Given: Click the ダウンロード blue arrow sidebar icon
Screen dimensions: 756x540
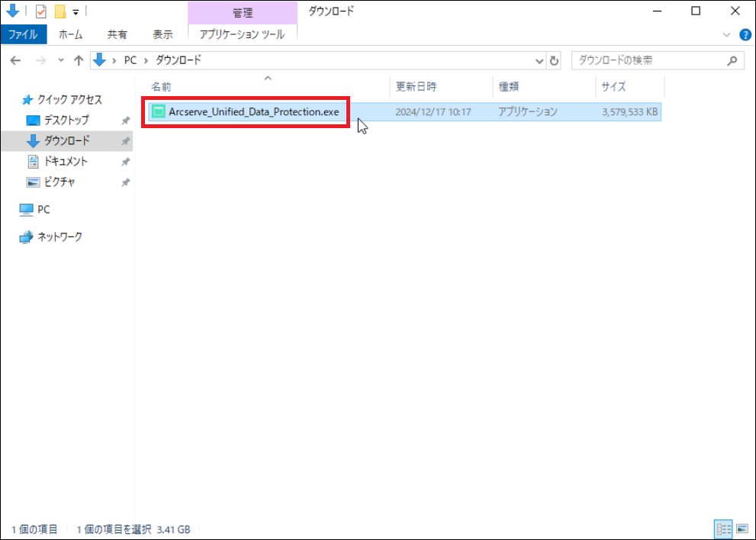Looking at the screenshot, I should pyautogui.click(x=33, y=141).
